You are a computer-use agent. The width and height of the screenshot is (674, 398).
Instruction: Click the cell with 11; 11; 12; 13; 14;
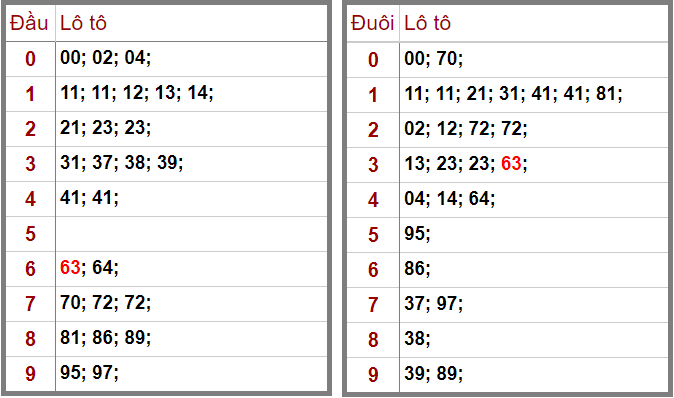(x=192, y=94)
